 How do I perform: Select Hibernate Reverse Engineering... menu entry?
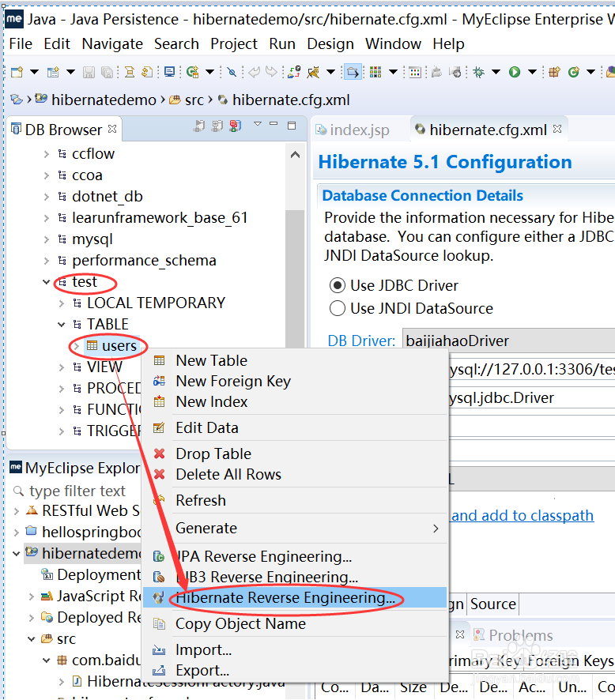click(x=295, y=597)
